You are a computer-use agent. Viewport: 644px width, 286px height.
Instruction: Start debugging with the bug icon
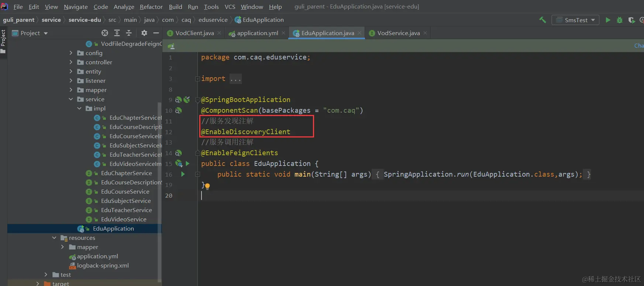pyautogui.click(x=620, y=20)
